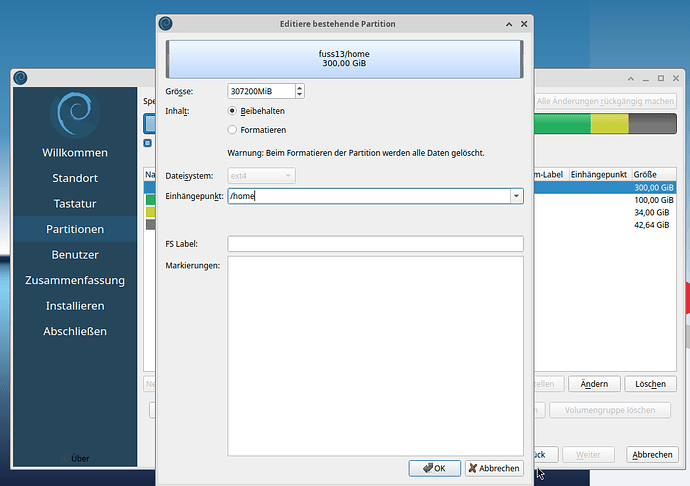Click the yellow partition color square in list
The height and width of the screenshot is (486, 690).
150,212
